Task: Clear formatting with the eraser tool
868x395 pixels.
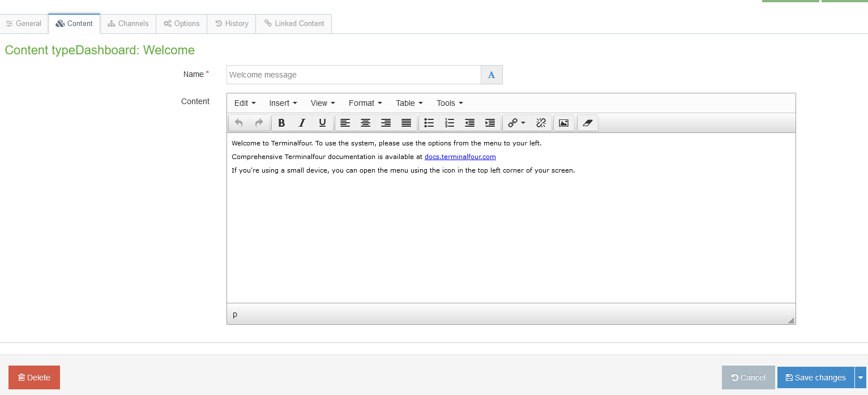Action: 587,123
